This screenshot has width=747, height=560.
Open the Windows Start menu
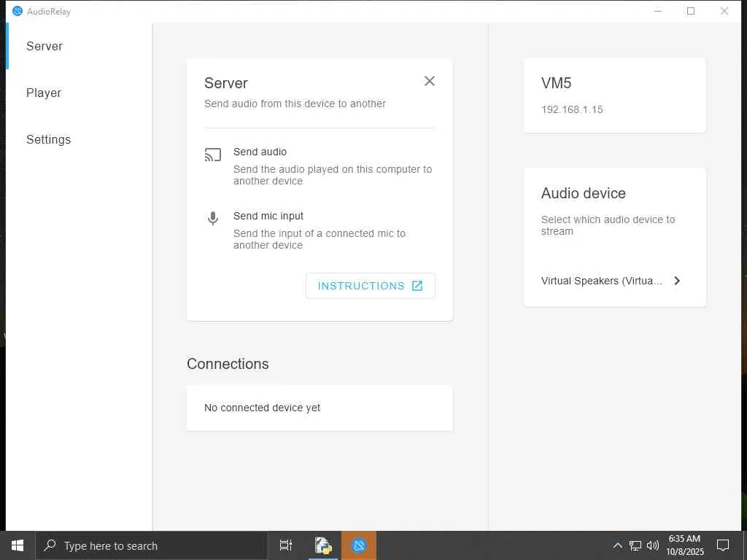click(18, 545)
